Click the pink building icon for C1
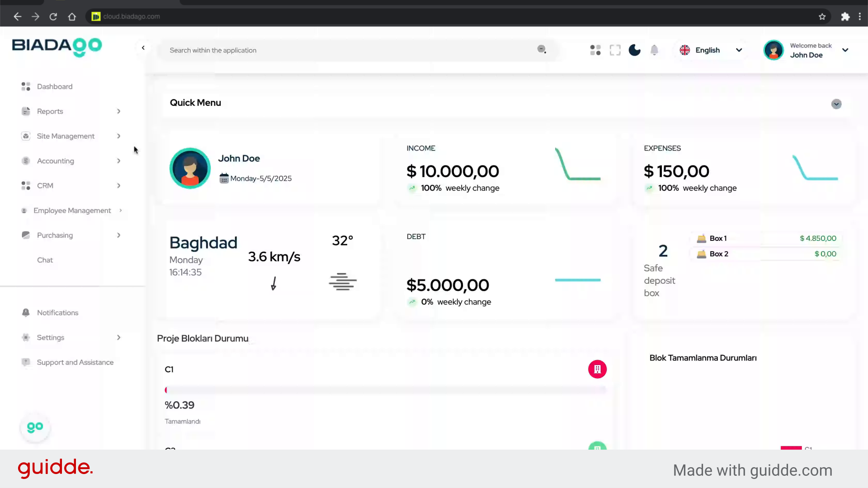Screen dimensions: 868x488 [x=597, y=369]
